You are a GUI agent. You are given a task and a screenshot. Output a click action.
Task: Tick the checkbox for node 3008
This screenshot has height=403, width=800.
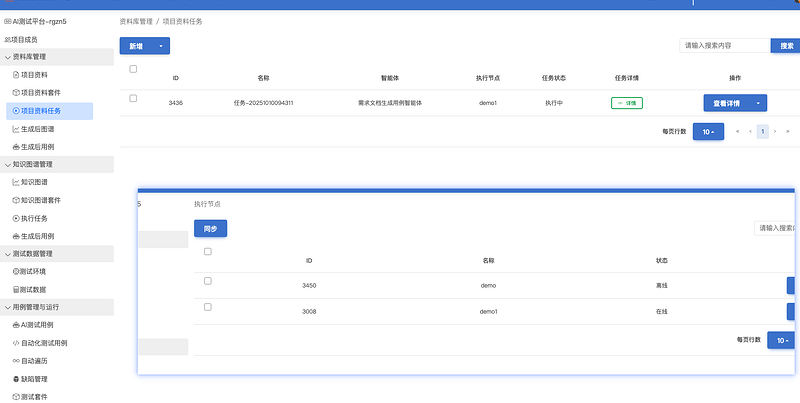pos(208,307)
